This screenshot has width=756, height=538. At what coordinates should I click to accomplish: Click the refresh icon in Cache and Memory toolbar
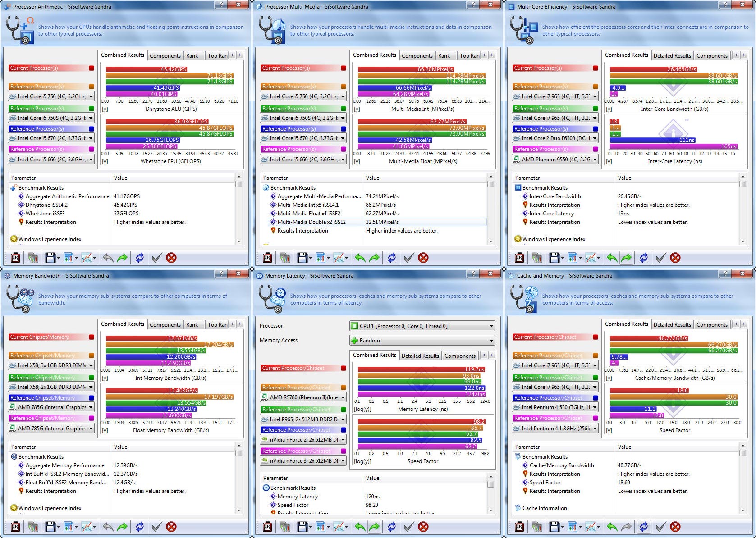tap(644, 527)
